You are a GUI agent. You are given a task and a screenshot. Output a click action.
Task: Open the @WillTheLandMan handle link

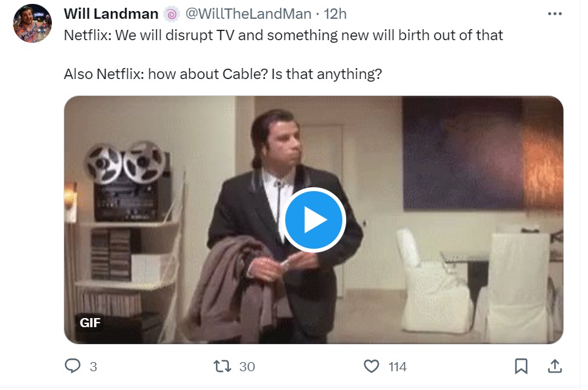coord(248,14)
